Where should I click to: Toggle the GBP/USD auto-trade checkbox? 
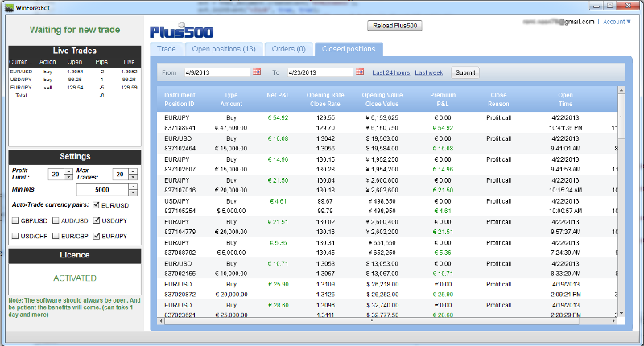point(15,220)
